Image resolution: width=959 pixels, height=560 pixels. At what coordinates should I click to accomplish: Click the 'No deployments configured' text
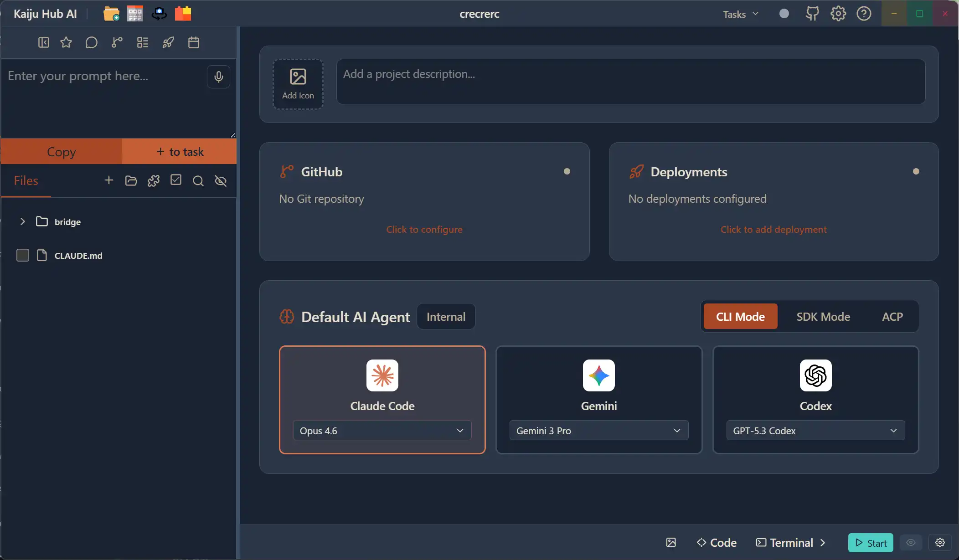click(697, 199)
